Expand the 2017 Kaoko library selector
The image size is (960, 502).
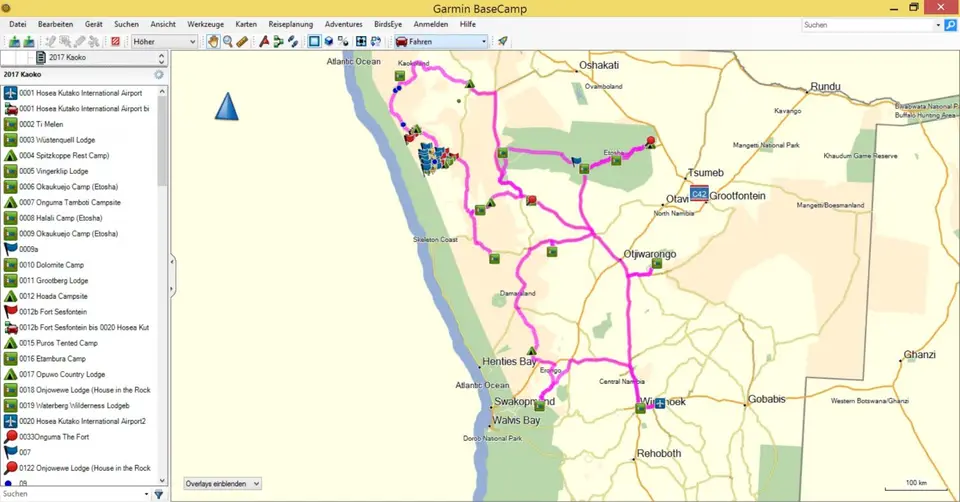162,58
